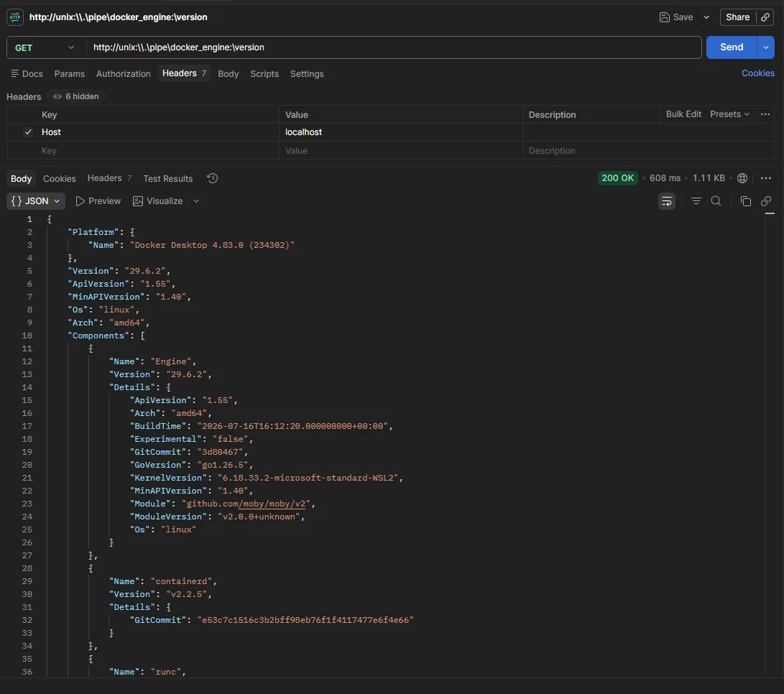Switch to the request Body tab
The image size is (784, 694).
(x=228, y=73)
